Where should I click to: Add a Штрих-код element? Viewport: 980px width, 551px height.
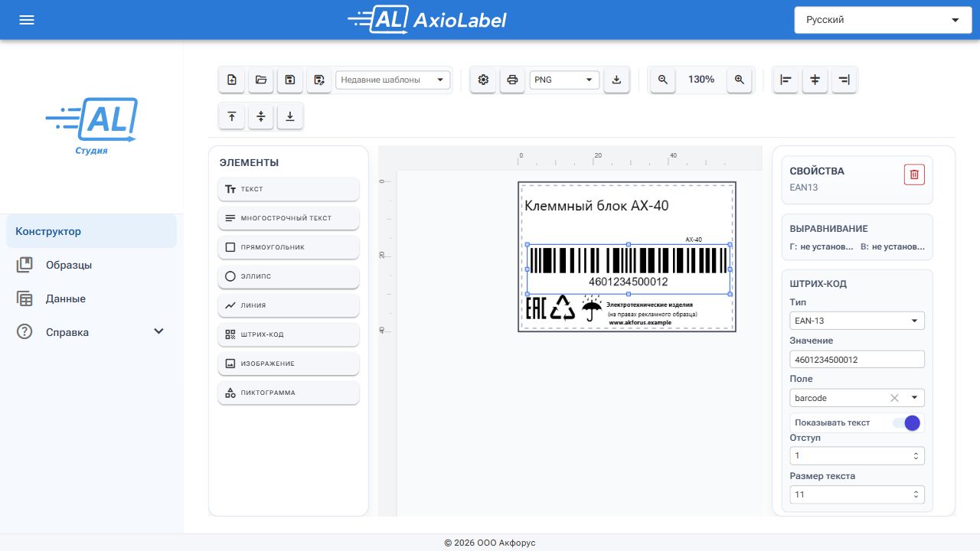[x=289, y=334]
